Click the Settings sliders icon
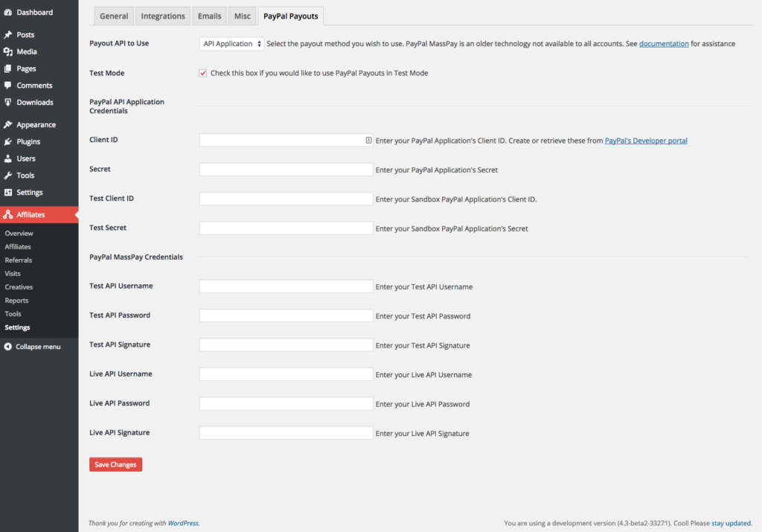 (7, 193)
